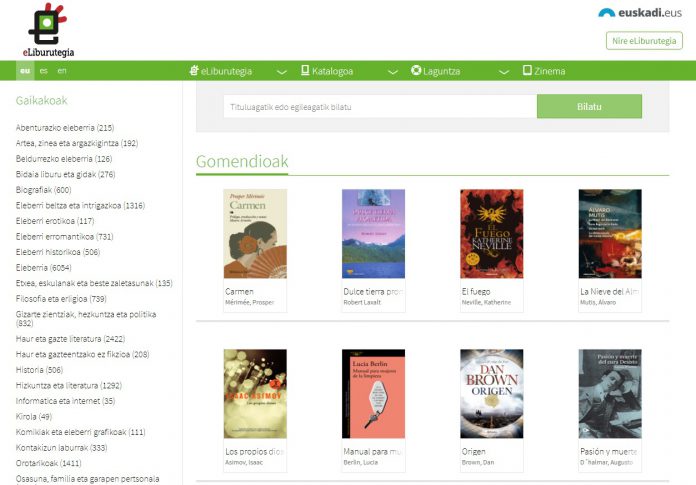This screenshot has height=485, width=696.
Task: Click the eLiburutegia menu icon
Action: 194,71
